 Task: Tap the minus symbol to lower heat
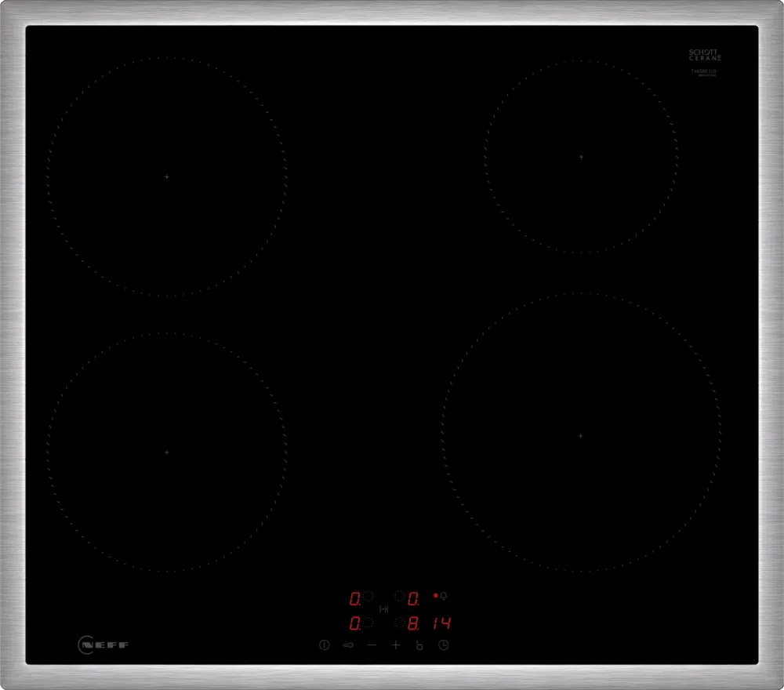coord(372,645)
